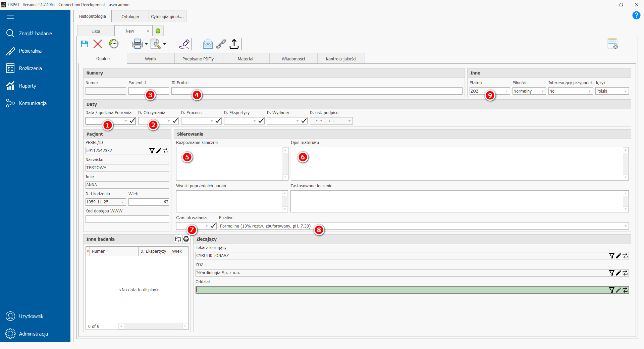
Task: Click the blue floppy disk save icon
Action: point(85,44)
